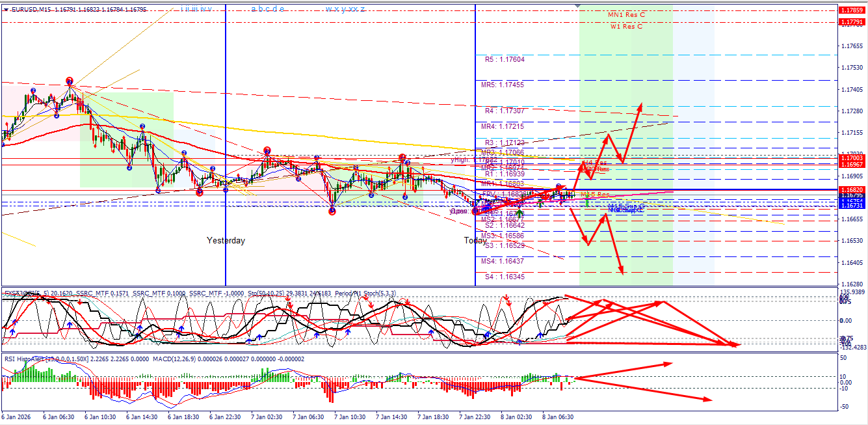Click the '7 Jan 18:30' time label

[x=432, y=417]
